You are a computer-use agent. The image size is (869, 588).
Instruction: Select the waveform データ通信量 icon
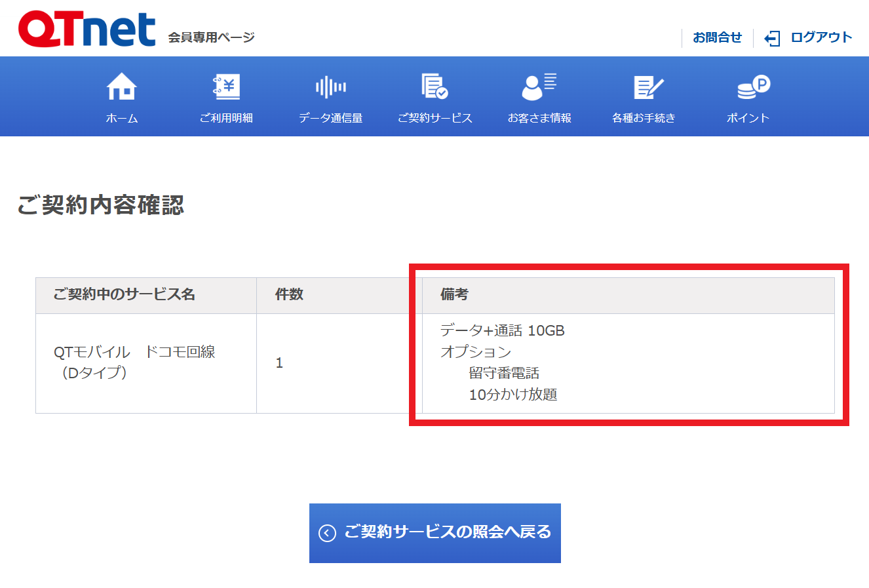pos(330,87)
